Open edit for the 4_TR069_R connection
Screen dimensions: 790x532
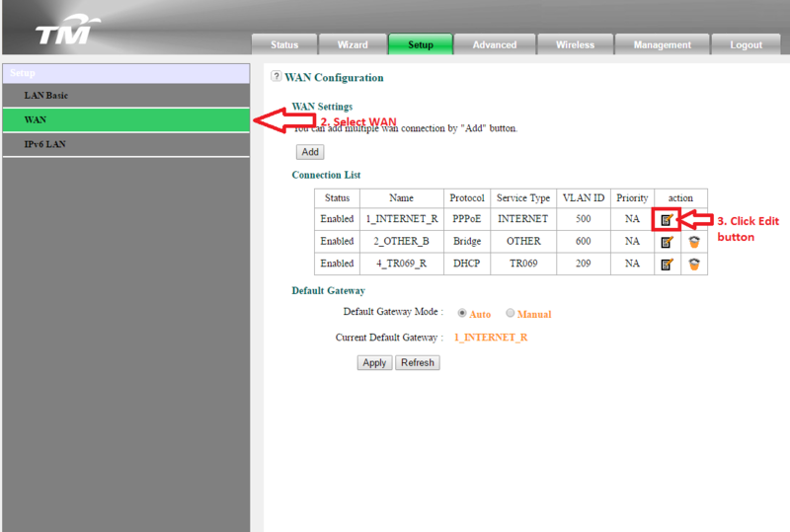pyautogui.click(x=668, y=265)
